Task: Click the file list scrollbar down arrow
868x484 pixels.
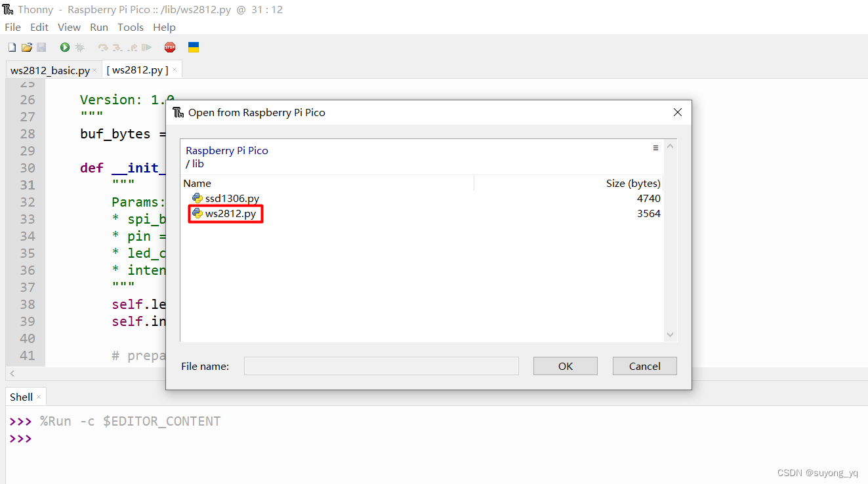Action: pos(670,334)
